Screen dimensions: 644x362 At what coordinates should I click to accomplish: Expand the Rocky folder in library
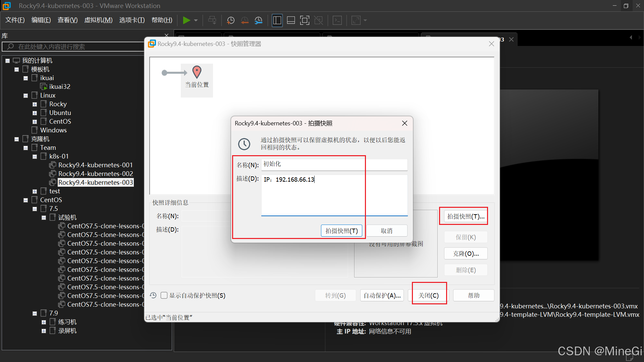pyautogui.click(x=35, y=104)
